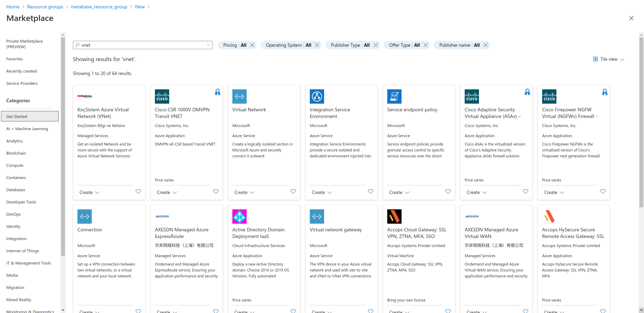Favorite the Cisco Adaptive Security Virtual Appliance card
Screen dimensions: 644x313
click(525, 192)
